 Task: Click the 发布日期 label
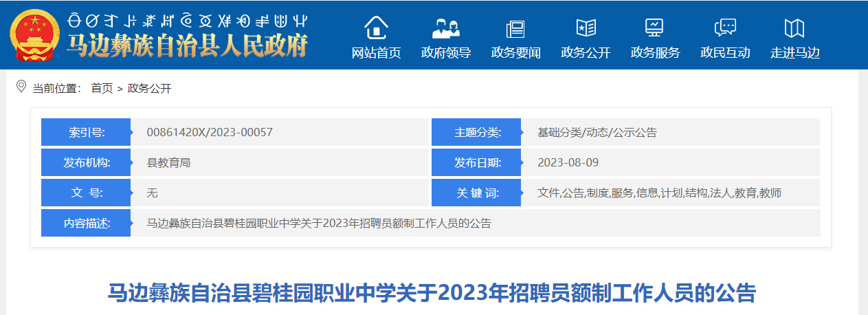click(x=476, y=162)
